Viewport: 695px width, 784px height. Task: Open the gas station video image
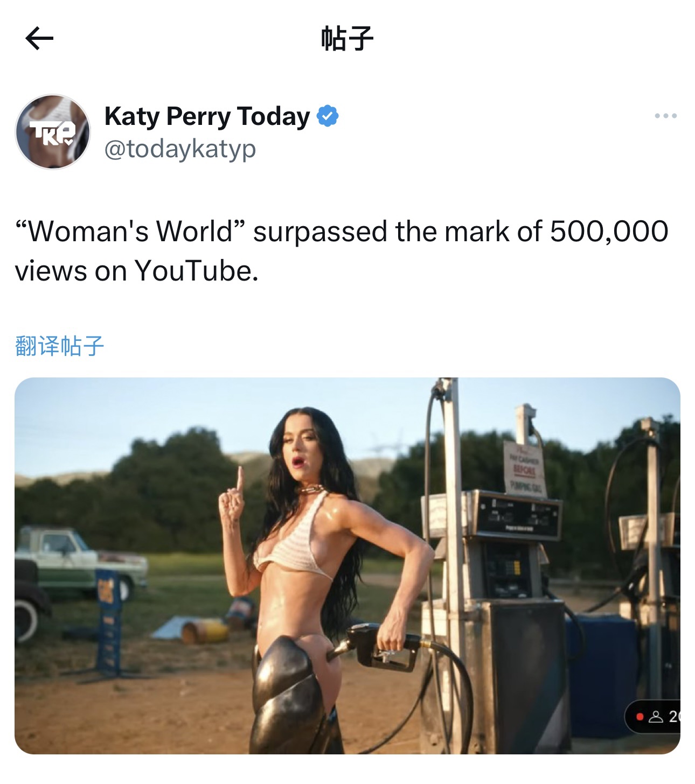(x=347, y=566)
